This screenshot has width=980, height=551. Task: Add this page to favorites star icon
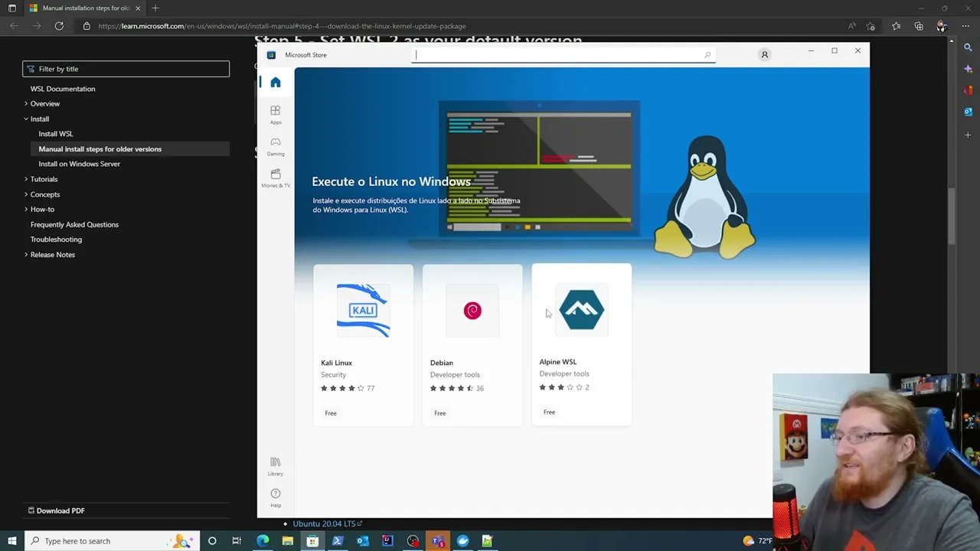(871, 26)
